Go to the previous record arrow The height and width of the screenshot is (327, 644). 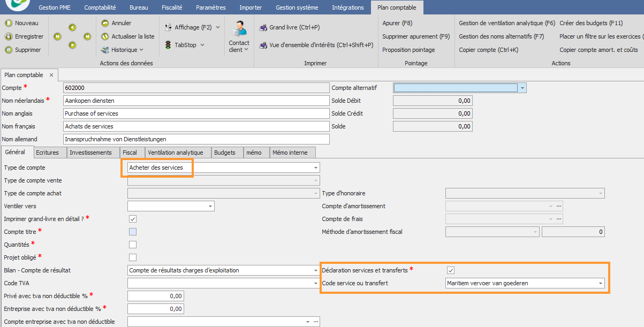tap(72, 27)
